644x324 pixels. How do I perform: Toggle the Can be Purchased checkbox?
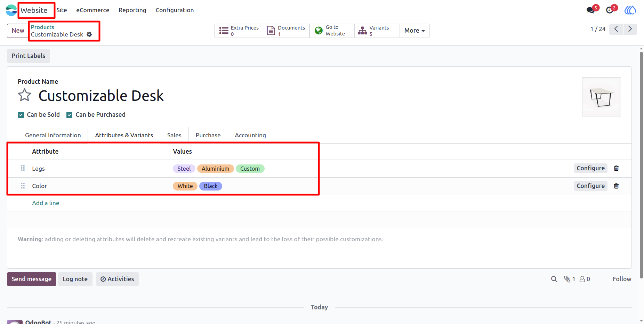(x=70, y=115)
